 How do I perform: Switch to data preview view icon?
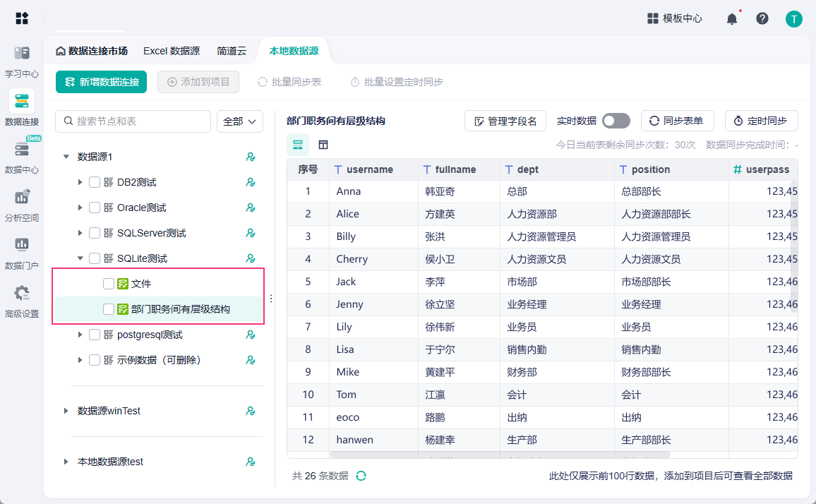[x=298, y=145]
